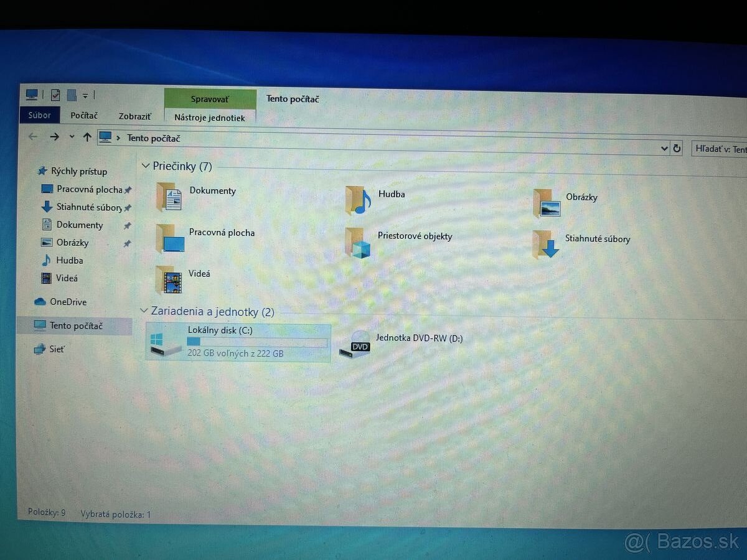Collapse Zariadenia a jednotky section

144,311
